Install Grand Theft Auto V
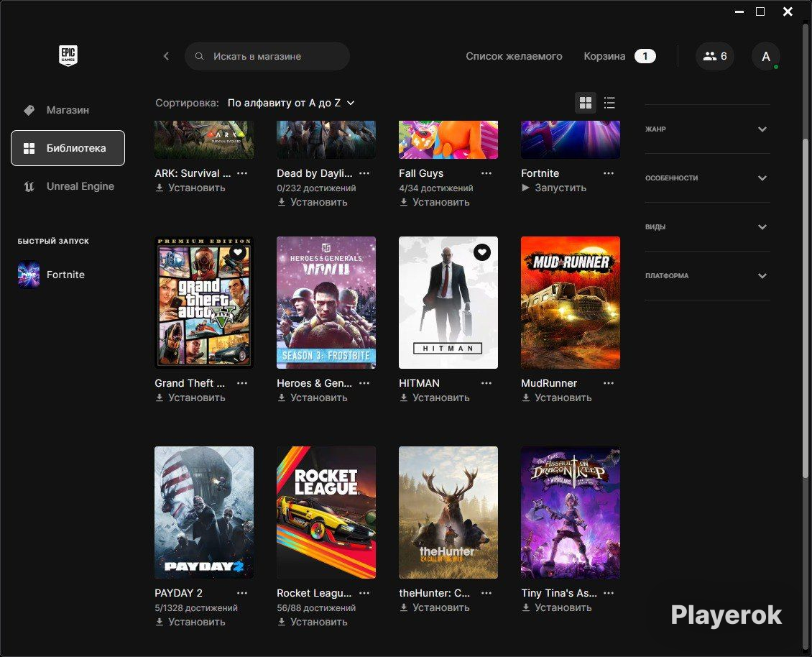The image size is (812, 657). pyautogui.click(x=190, y=398)
